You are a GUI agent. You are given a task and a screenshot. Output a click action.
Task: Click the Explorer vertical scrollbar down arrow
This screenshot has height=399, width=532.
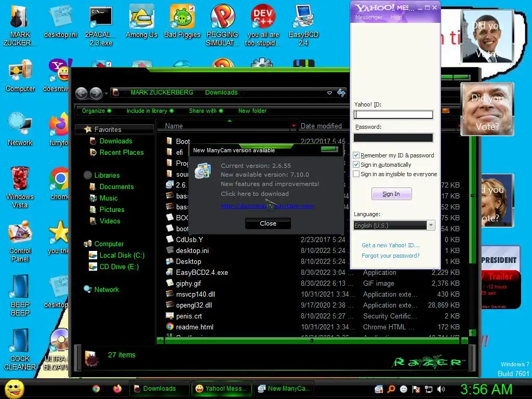(472, 333)
